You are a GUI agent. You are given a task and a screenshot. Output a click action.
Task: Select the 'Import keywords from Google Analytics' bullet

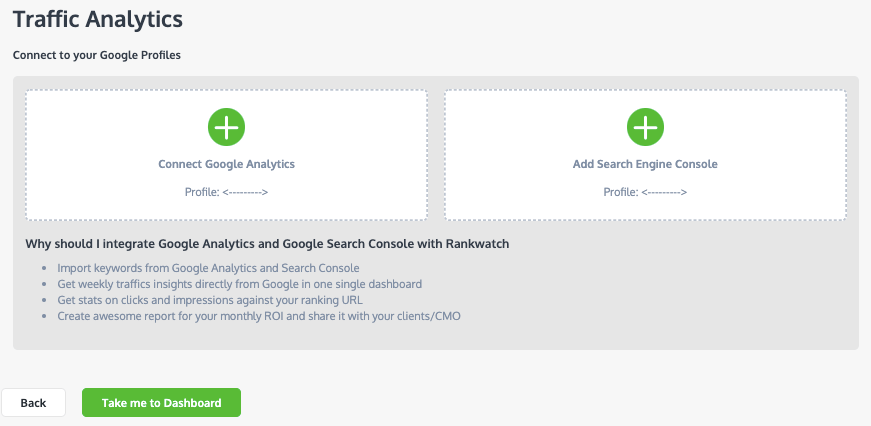point(208,268)
